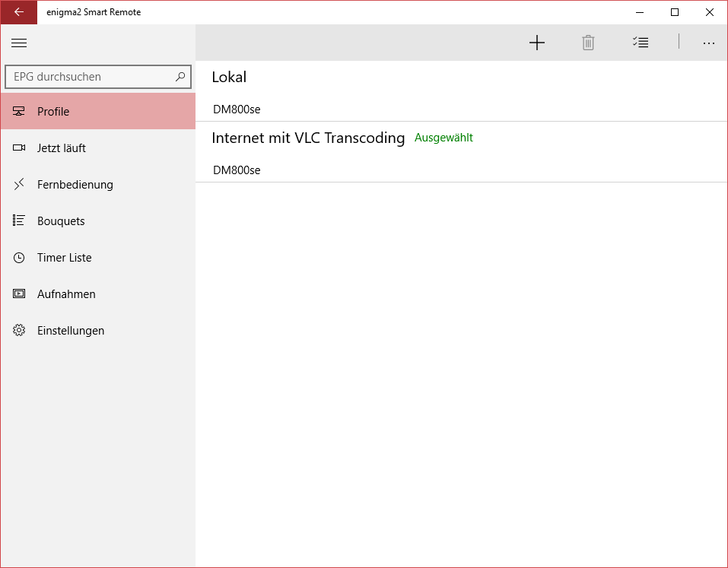
Task: Click the plus icon to add a profile
Action: 537,43
